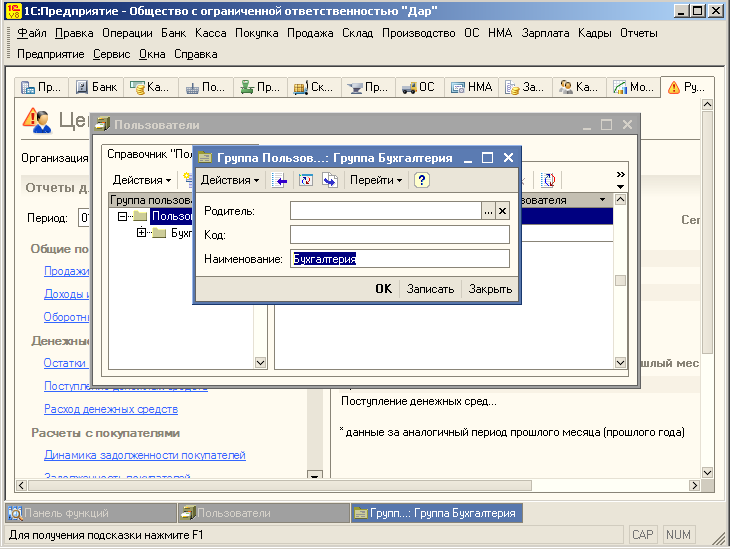Click the 1C application icon in title bar
The width and height of the screenshot is (730, 549).
14,11
